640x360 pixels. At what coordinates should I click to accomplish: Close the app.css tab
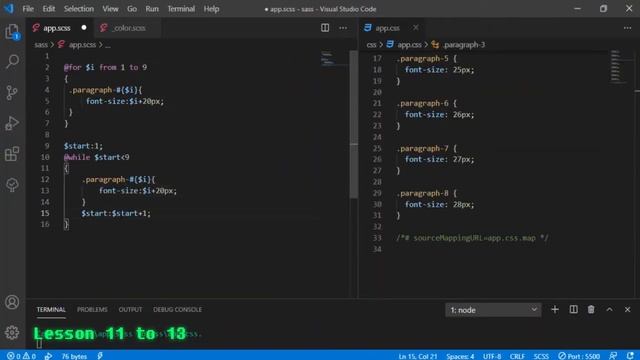point(416,28)
